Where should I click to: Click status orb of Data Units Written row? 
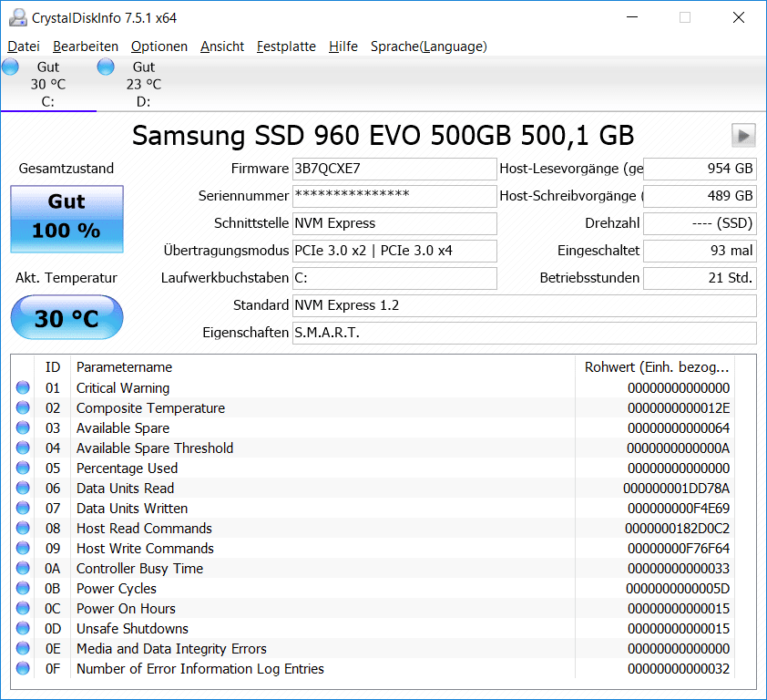tap(23, 508)
